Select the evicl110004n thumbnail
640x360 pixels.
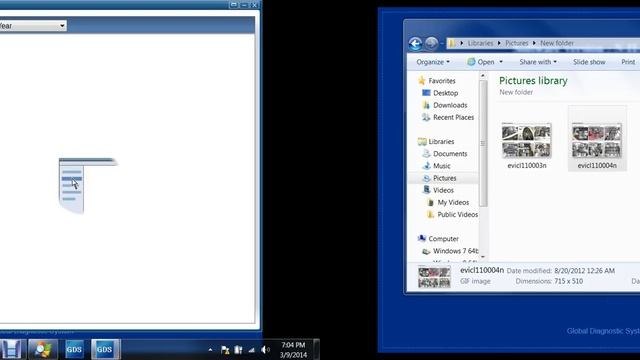(597, 140)
